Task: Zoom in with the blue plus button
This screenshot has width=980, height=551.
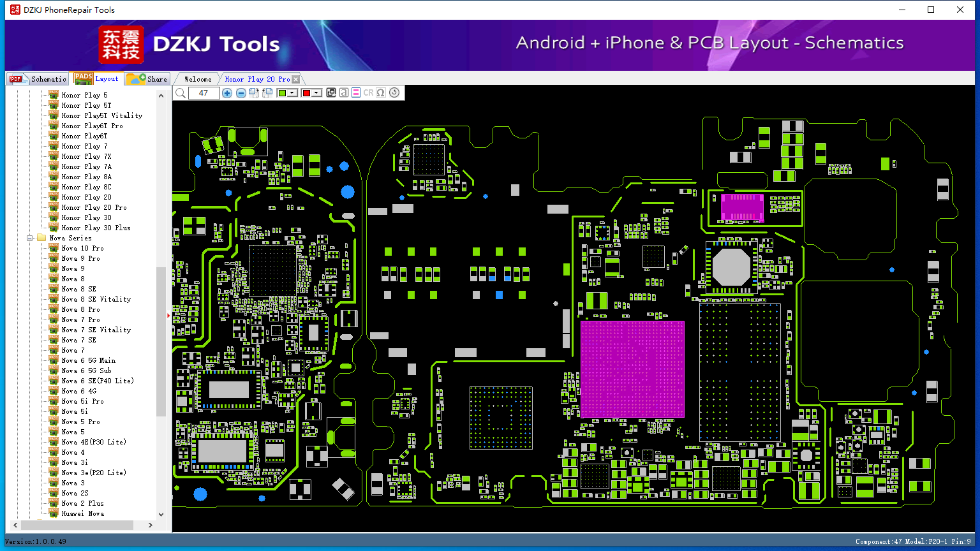Action: pos(227,93)
